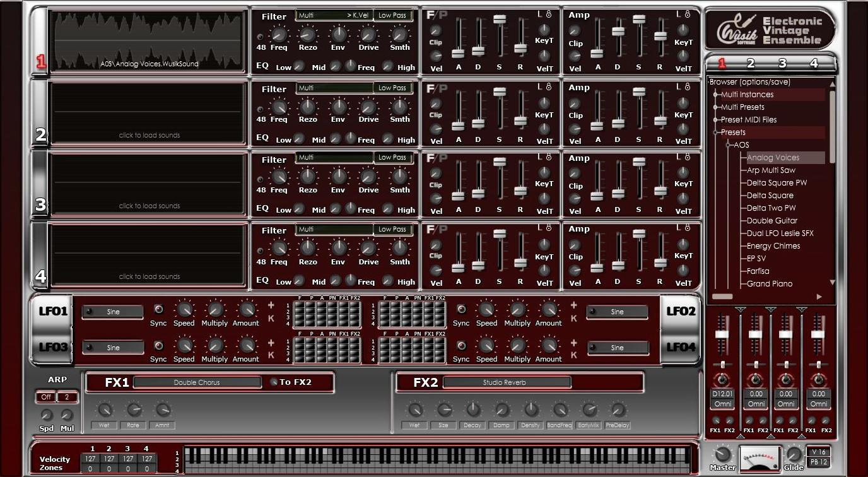Viewport: 868px width, 477px height.
Task: Flip the toggle switch on mixer channel 1
Action: 721,380
